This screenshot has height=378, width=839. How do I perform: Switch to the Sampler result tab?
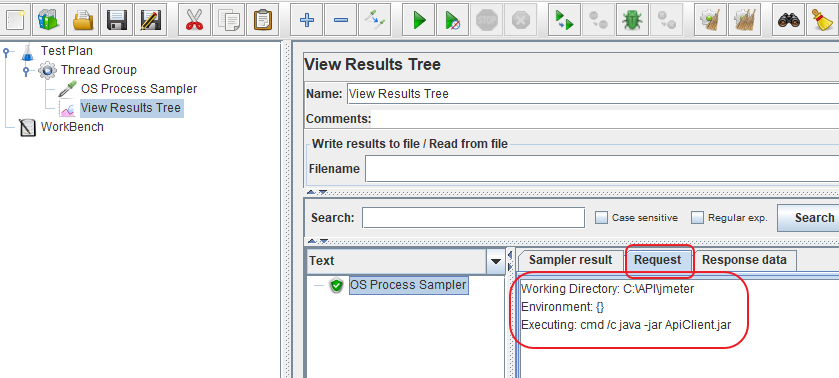click(570, 260)
